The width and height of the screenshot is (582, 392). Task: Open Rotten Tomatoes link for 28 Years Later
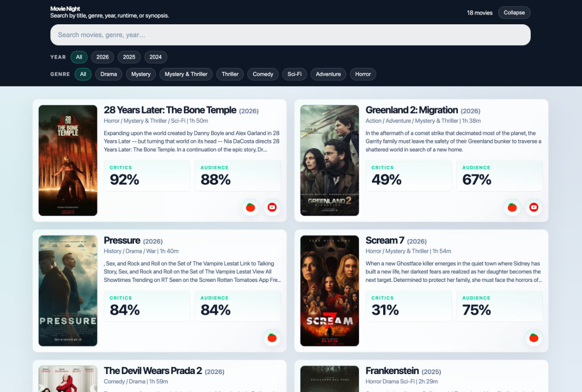[250, 207]
